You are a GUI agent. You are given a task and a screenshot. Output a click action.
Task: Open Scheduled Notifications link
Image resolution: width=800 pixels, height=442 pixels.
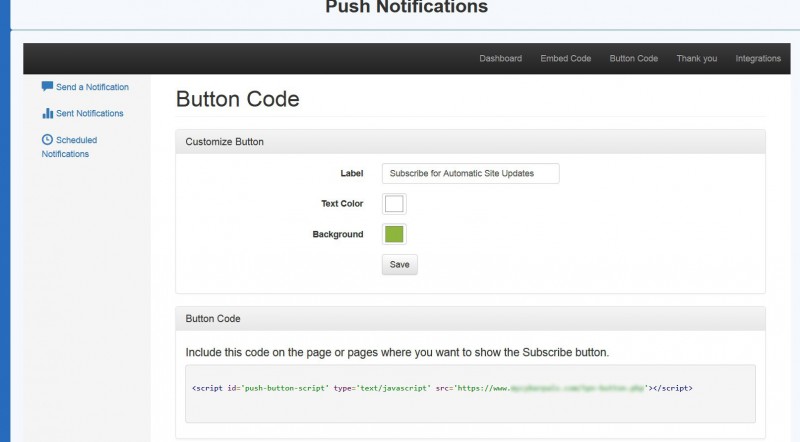click(x=69, y=146)
